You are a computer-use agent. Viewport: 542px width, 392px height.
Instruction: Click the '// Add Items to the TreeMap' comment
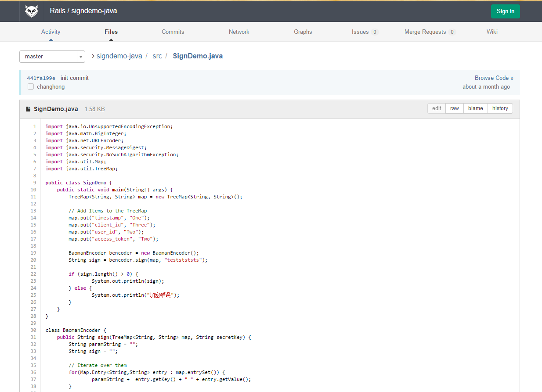pos(108,211)
